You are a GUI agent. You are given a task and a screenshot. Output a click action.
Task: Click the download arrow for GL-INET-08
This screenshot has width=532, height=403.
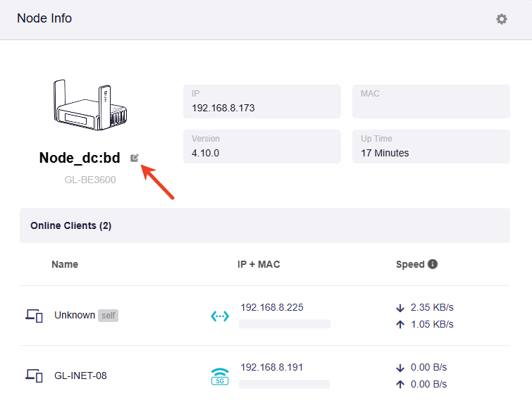[400, 368]
